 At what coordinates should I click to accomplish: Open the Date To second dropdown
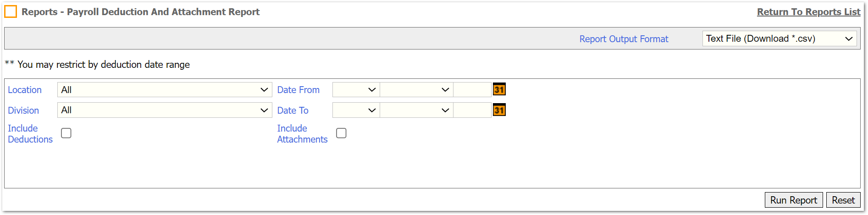point(416,110)
